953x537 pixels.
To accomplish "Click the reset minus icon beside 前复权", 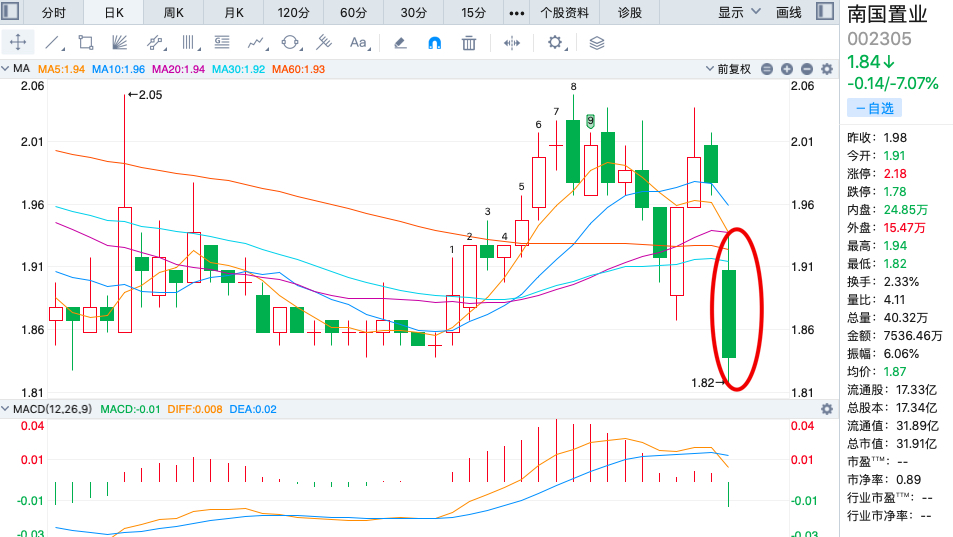I will [767, 69].
